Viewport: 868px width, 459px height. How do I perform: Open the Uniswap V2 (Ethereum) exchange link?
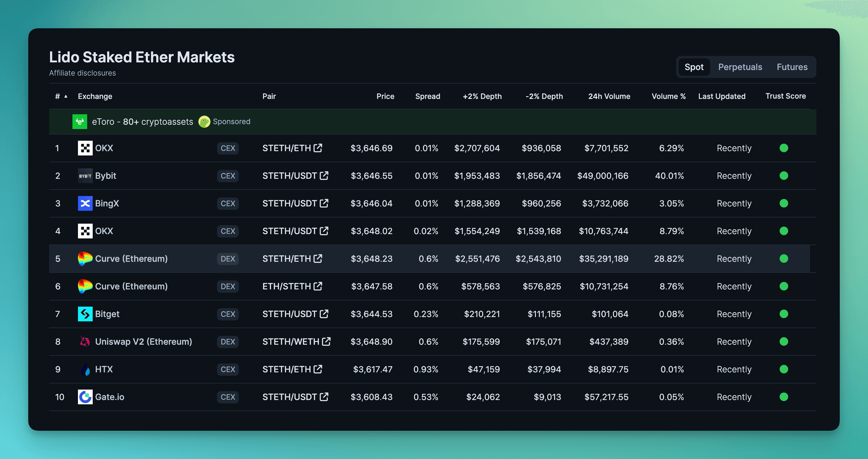(144, 342)
